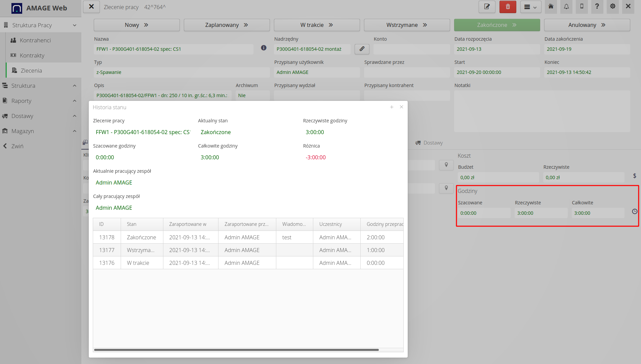
Task: Open Kontrahenci in the sidebar
Action: 35,40
